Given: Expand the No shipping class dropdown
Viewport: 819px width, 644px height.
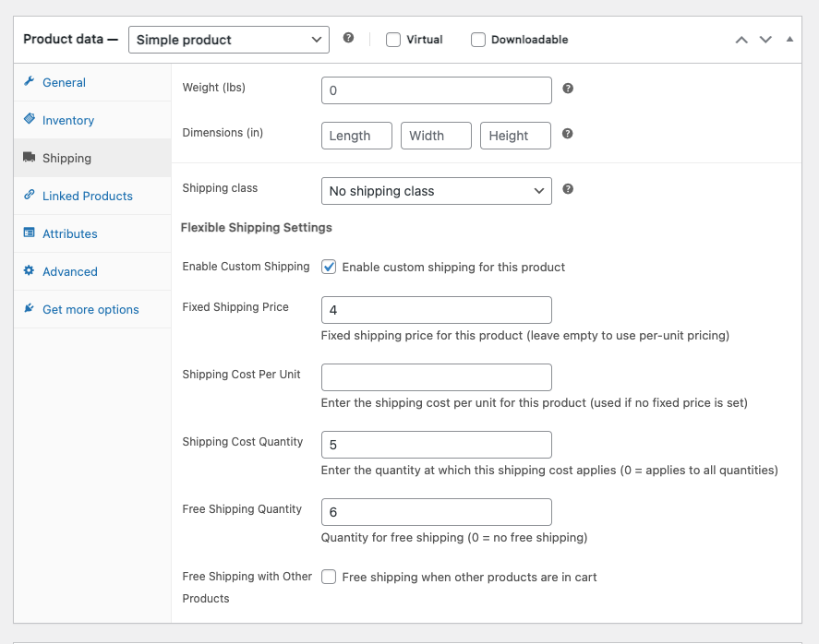Looking at the screenshot, I should (x=436, y=191).
